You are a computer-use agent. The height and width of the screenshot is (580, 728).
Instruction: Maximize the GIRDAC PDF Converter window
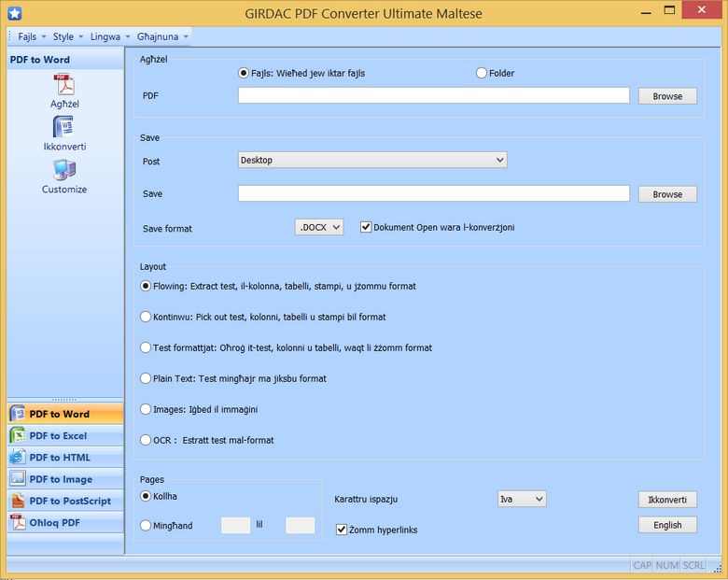[669, 9]
